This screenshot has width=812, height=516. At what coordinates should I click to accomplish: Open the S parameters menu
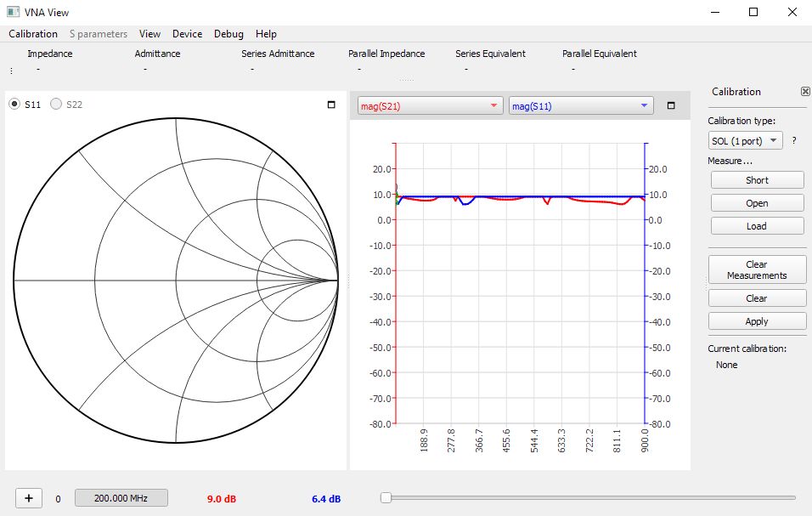(x=99, y=34)
